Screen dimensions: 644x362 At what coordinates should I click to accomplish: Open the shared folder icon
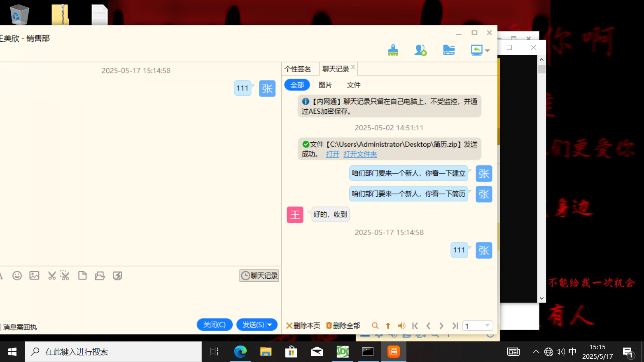pyautogui.click(x=448, y=50)
